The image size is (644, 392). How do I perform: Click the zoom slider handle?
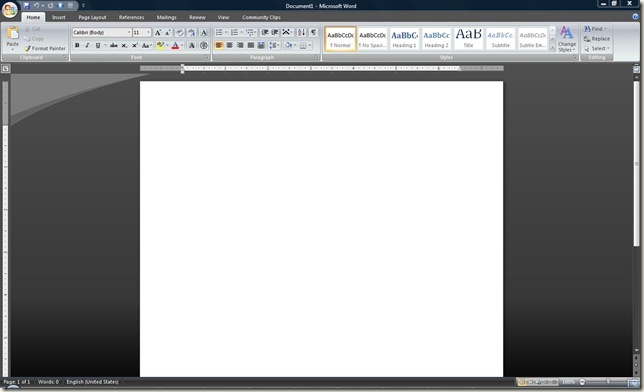point(608,382)
